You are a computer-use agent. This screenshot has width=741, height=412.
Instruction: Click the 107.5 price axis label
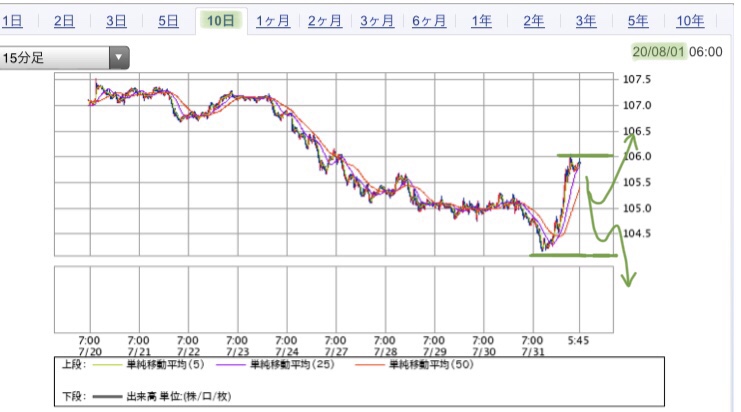637,79
